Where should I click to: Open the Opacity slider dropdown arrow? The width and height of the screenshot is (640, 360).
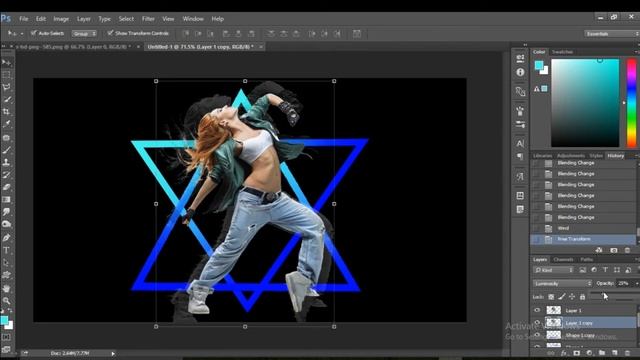click(x=636, y=283)
